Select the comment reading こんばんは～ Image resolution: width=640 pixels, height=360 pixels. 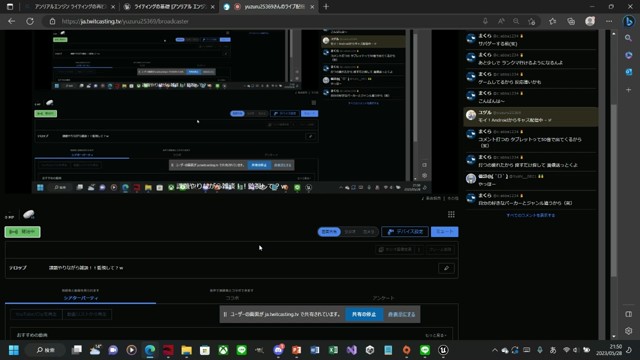(531, 98)
